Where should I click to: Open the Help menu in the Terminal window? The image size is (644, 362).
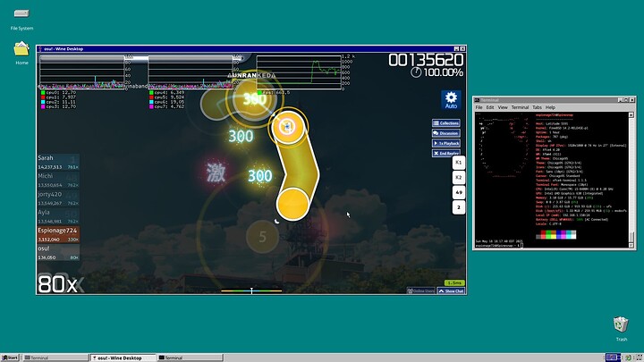click(x=550, y=107)
